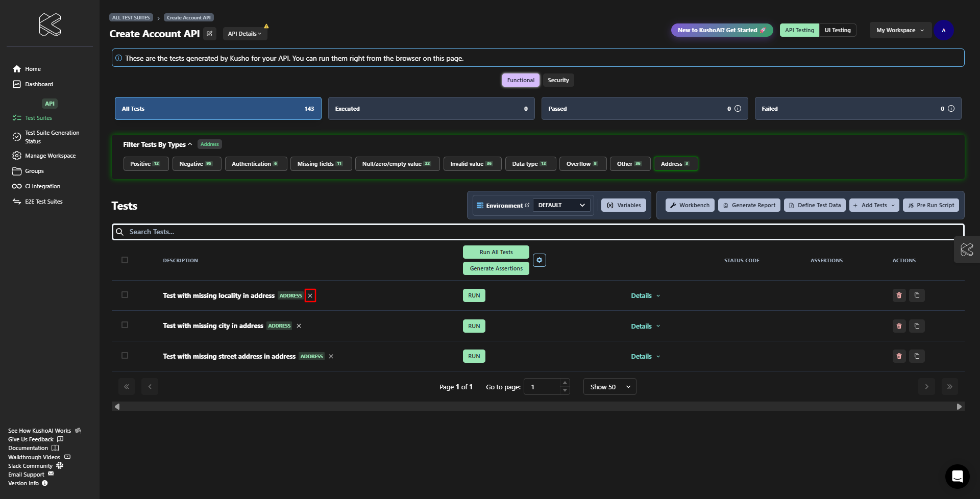Delete the missing locality test with trash icon
Screen dimensions: 980x499
click(x=899, y=295)
